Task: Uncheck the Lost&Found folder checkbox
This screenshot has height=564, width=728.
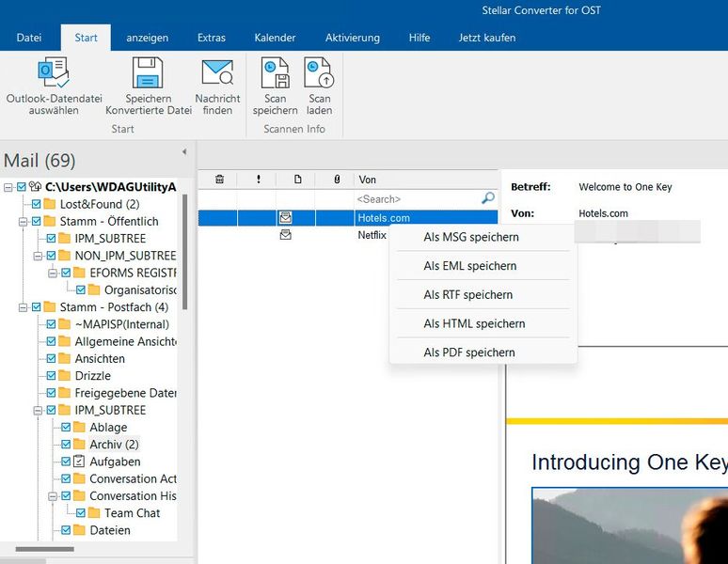Action: (x=36, y=204)
